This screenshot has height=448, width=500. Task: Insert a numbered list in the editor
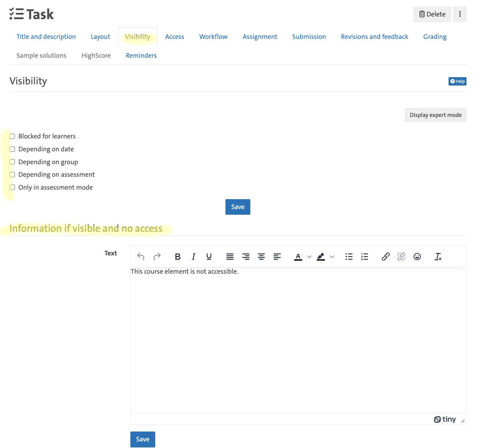click(365, 257)
